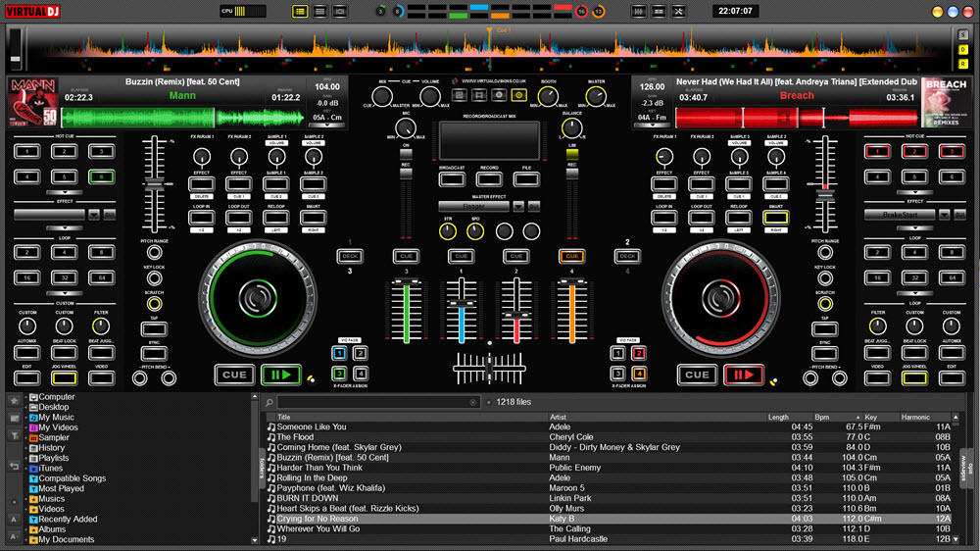The height and width of the screenshot is (551, 980).
Task: Expand the left deck loop section arrow
Action: point(65,293)
